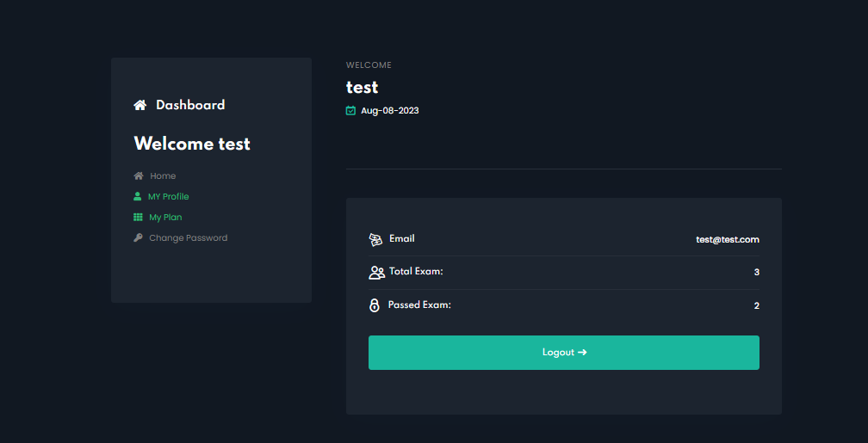
Task: Go to MY Profile page
Action: coord(168,196)
